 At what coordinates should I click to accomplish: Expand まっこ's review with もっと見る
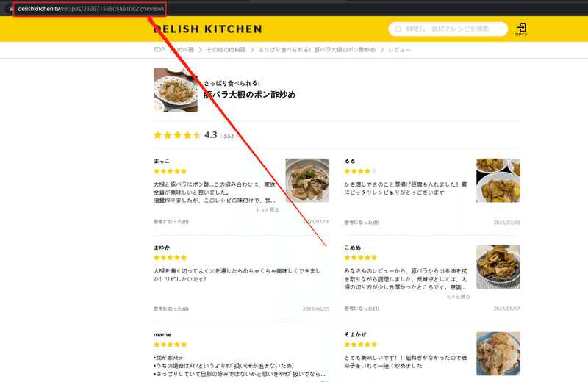coord(268,210)
